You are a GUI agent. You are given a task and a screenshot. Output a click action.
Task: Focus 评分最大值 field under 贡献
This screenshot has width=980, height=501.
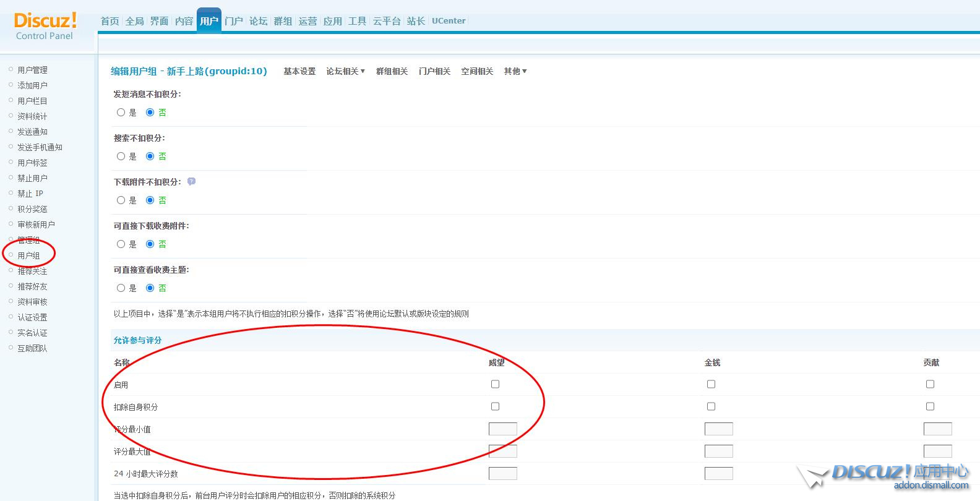[938, 451]
